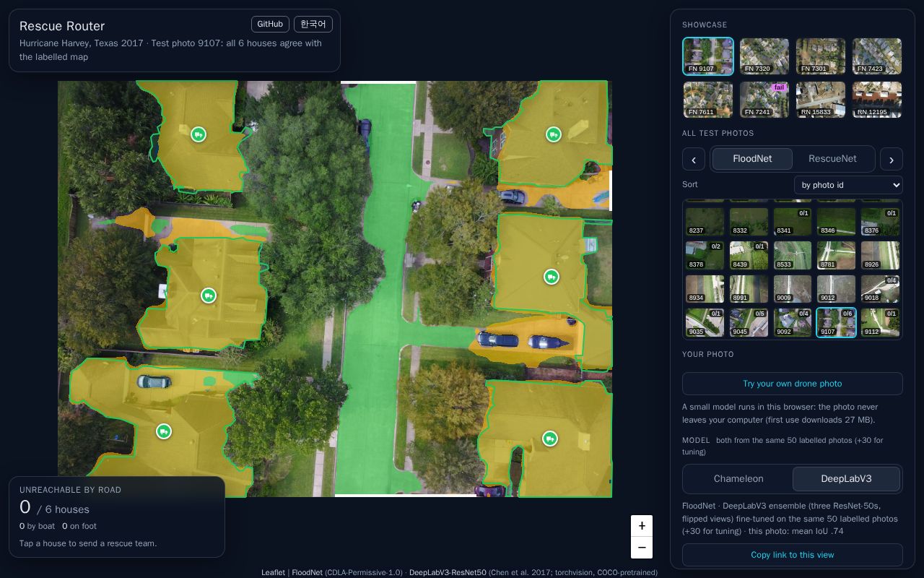Select the middle-right house marker above the parked cars
The width and height of the screenshot is (924, 578).
pyautogui.click(x=552, y=277)
